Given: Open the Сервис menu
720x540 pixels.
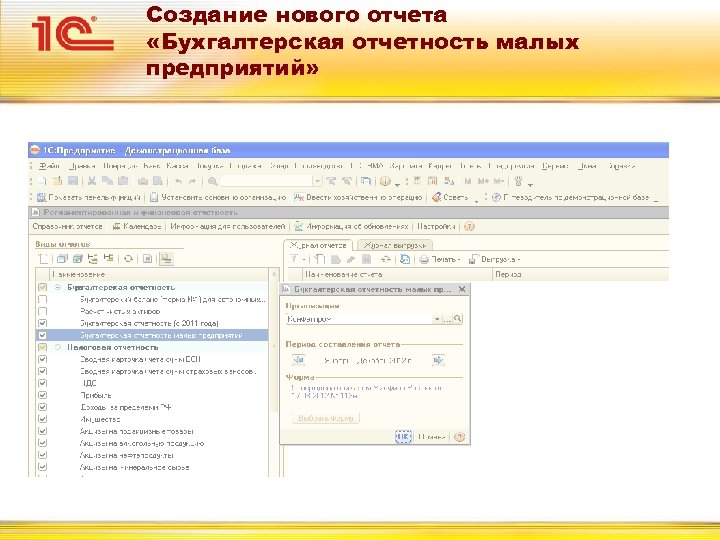Looking at the screenshot, I should coord(555,166).
